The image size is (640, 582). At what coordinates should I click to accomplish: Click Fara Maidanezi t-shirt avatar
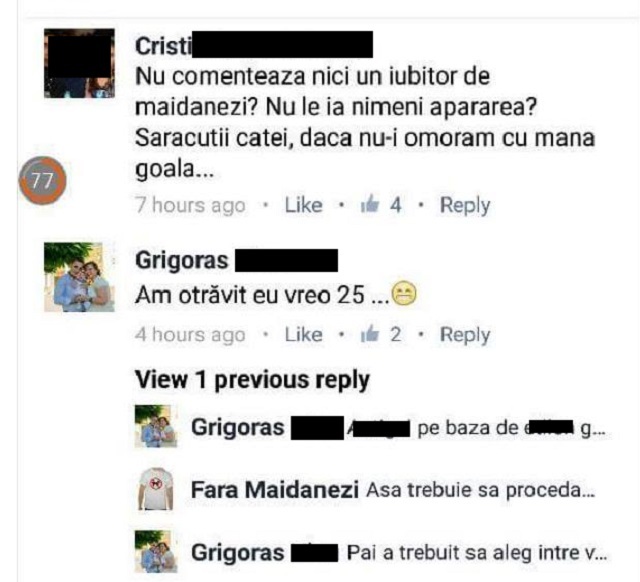tap(156, 489)
